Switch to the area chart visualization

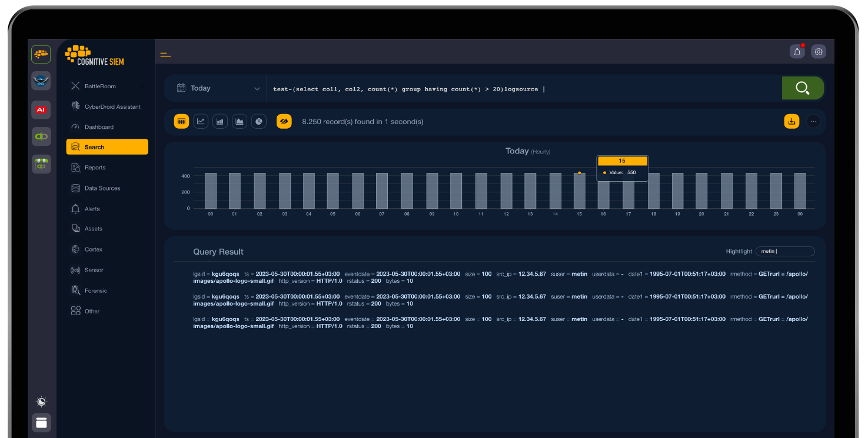(239, 121)
